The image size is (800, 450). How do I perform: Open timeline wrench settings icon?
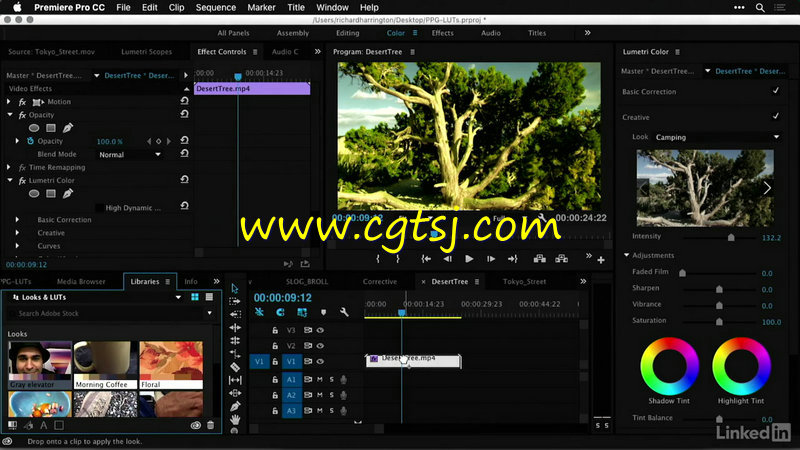coord(344,312)
